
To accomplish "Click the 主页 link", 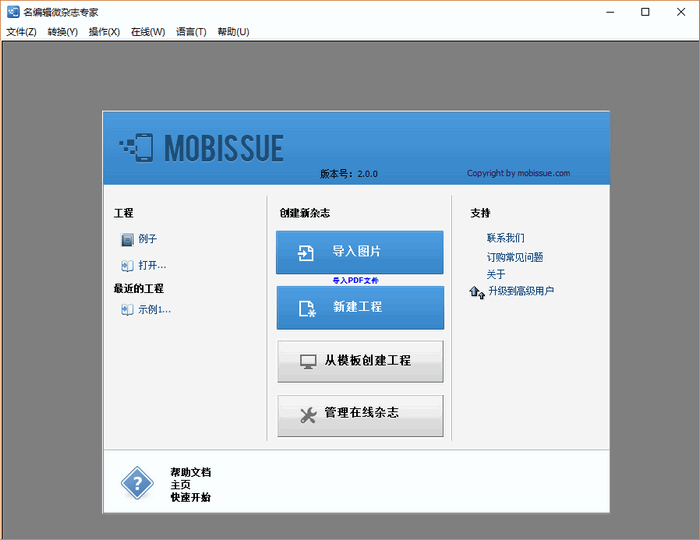I will (180, 485).
